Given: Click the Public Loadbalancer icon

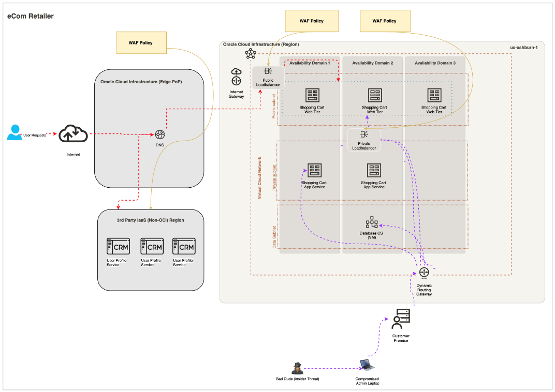Looking at the screenshot, I should [268, 71].
